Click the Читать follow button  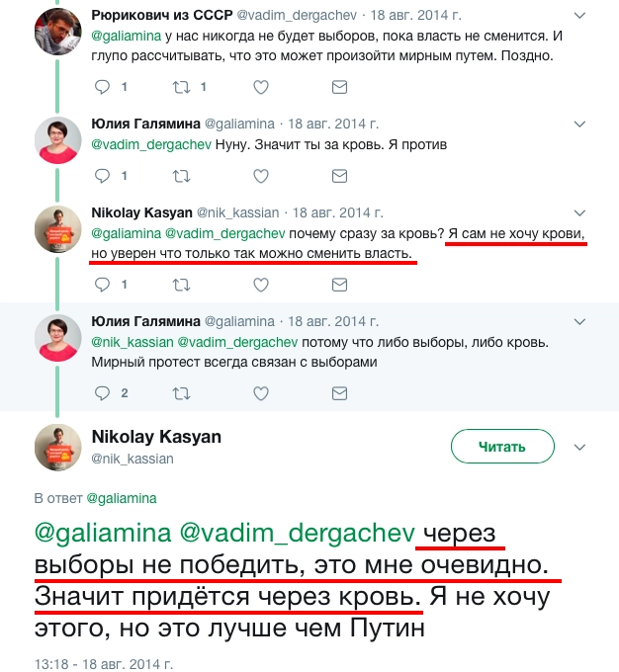(501, 447)
